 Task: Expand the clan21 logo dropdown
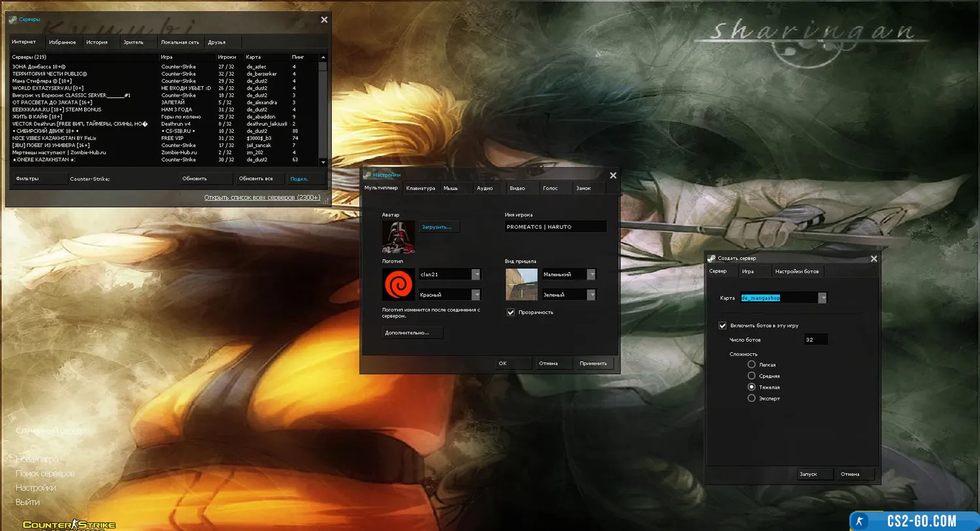pos(476,274)
